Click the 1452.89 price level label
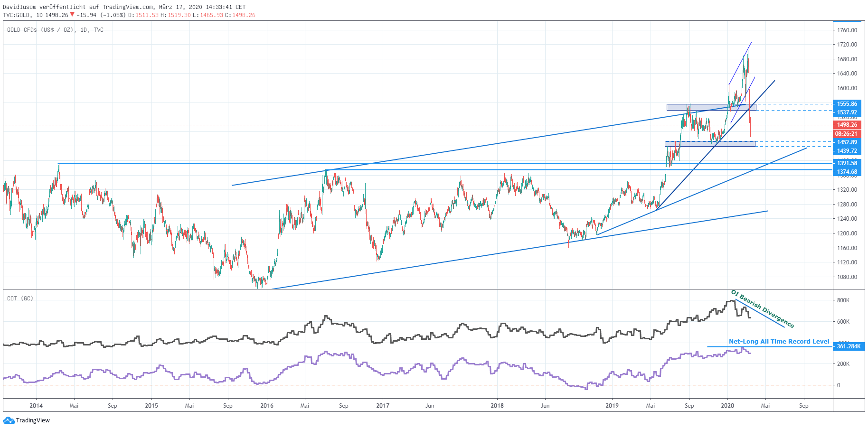 point(847,142)
